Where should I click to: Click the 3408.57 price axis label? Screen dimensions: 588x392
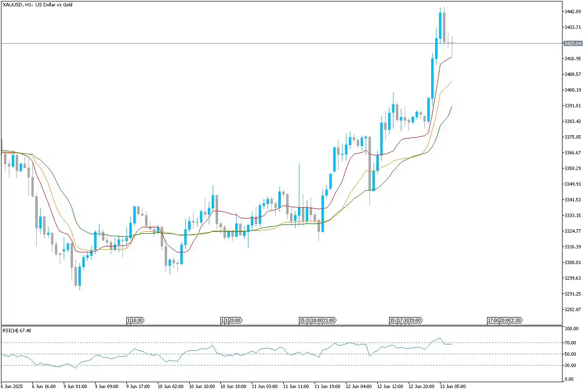(572, 74)
